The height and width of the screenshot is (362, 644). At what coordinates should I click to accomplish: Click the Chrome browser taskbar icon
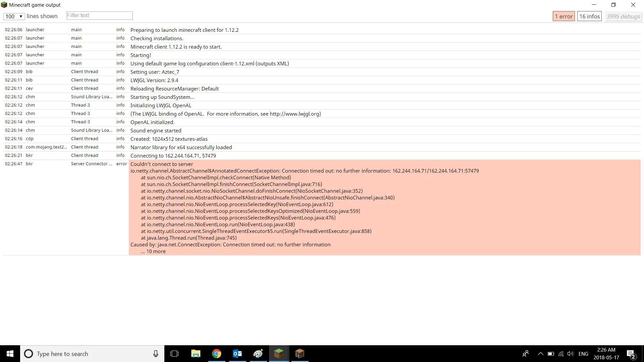216,354
